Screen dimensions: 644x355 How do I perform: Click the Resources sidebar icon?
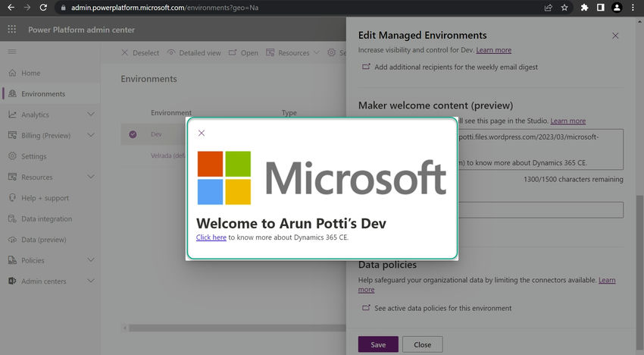[13, 177]
